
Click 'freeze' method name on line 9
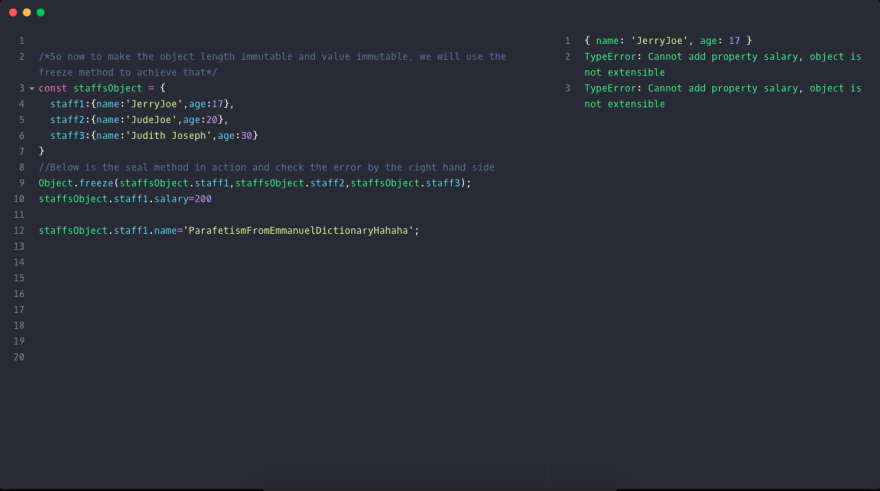(x=96, y=183)
